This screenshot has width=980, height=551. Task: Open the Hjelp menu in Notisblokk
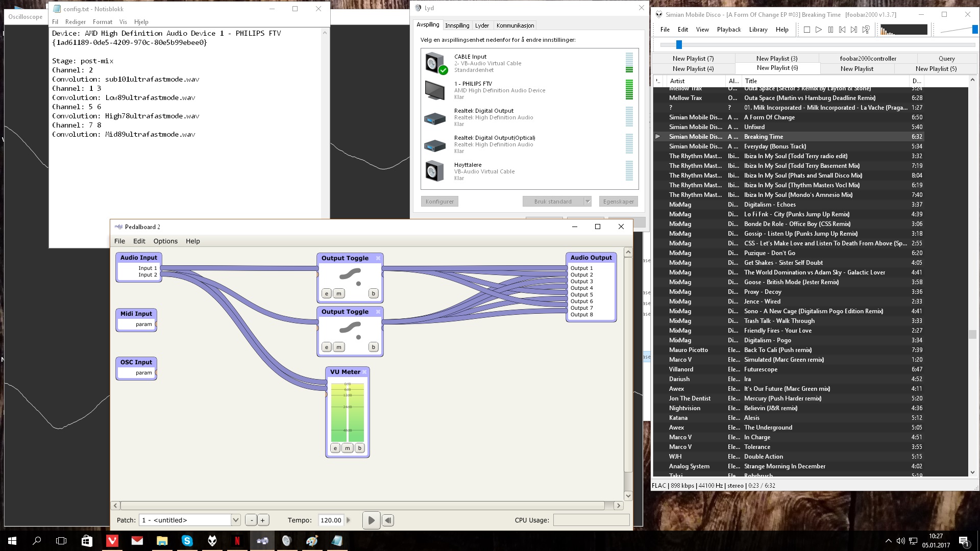[x=141, y=22]
